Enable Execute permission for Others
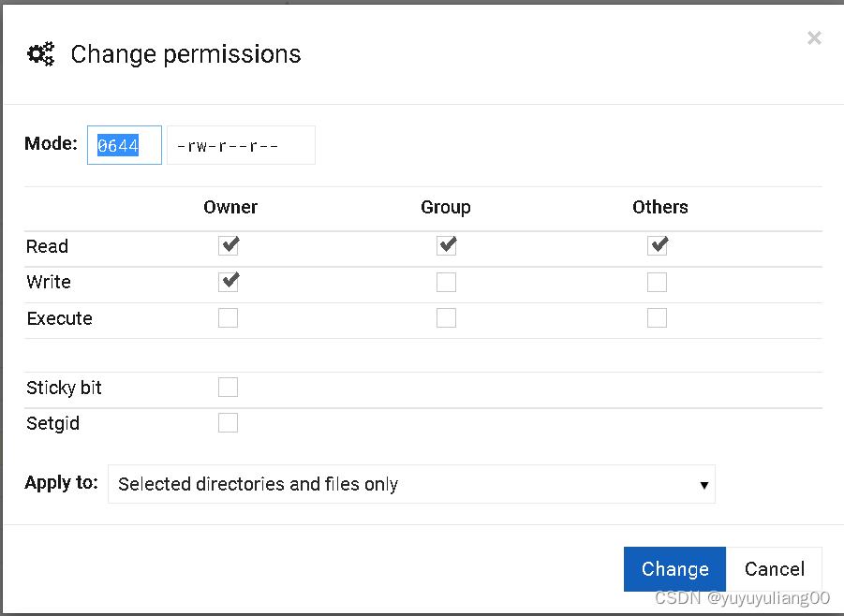The width and height of the screenshot is (844, 616). 657,317
